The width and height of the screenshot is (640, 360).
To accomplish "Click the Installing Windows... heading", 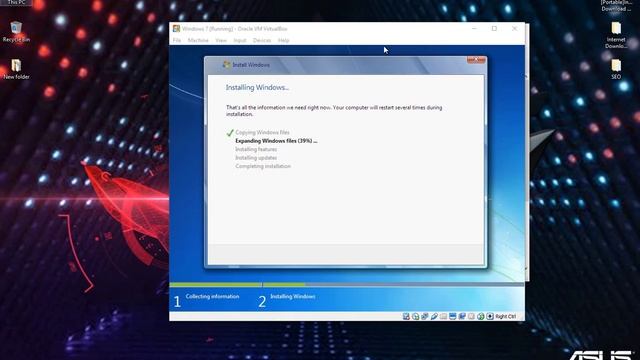I will (257, 87).
